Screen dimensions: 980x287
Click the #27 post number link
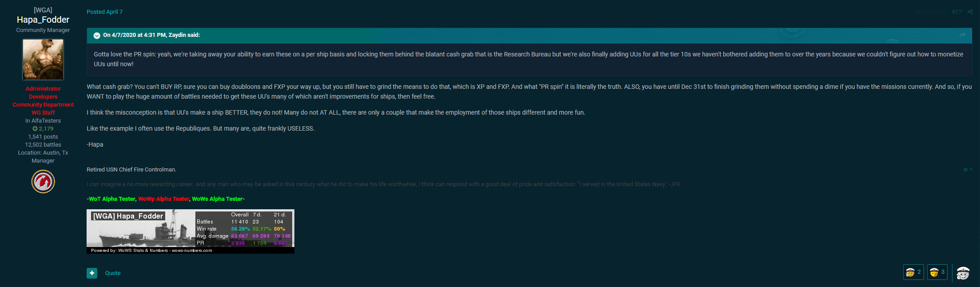pos(956,12)
